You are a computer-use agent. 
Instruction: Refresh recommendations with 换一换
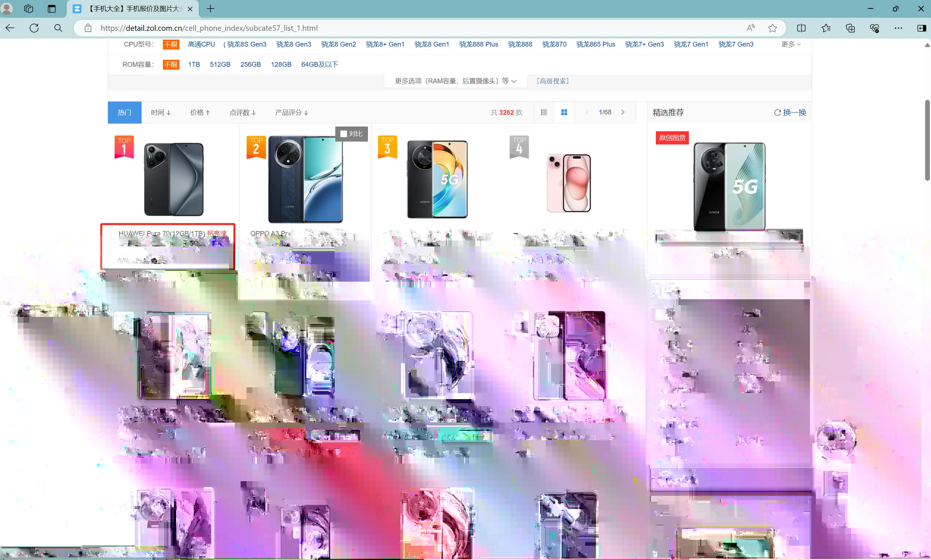pos(790,113)
